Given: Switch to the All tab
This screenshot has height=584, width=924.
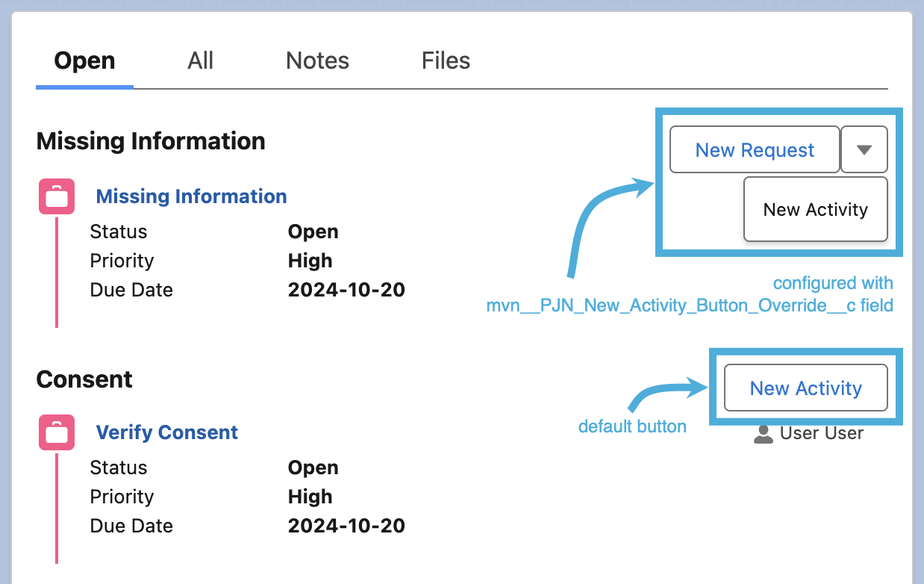Looking at the screenshot, I should click(200, 60).
